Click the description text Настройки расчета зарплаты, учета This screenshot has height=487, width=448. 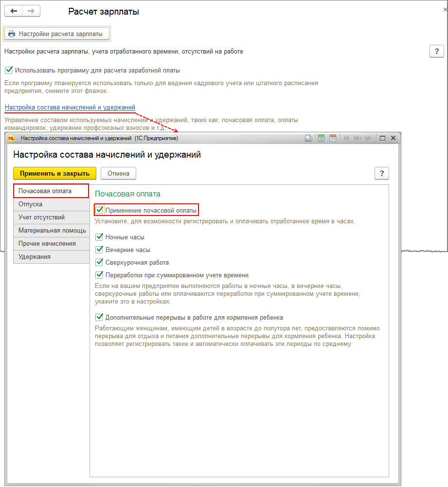pos(124,51)
